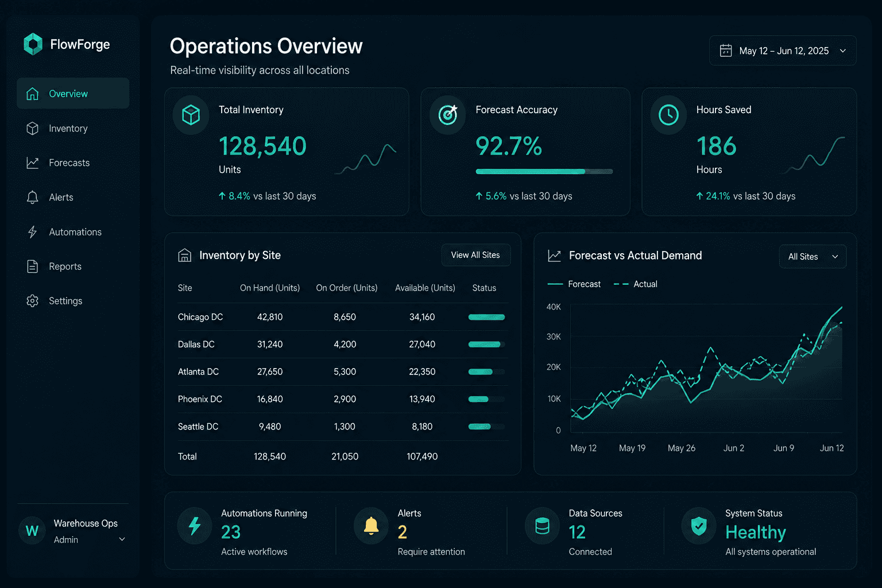This screenshot has height=588, width=882.
Task: Click the yellow Alerts bell icon in bottom bar
Action: pyautogui.click(x=372, y=525)
